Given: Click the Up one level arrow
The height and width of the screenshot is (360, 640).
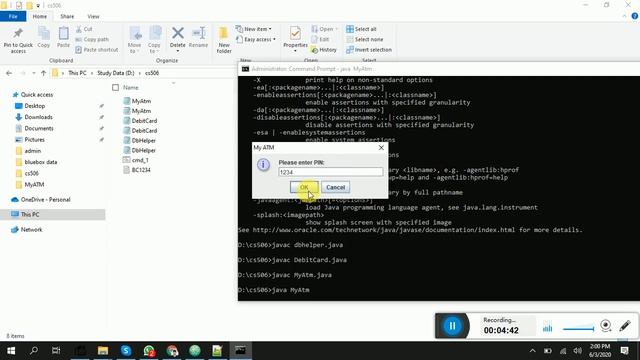Looking at the screenshot, I should pos(43,73).
